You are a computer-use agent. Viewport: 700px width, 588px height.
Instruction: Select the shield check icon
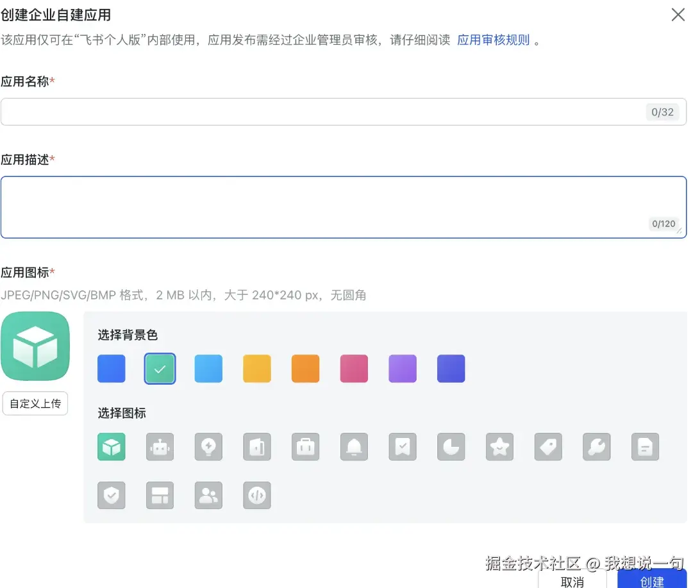(x=111, y=495)
